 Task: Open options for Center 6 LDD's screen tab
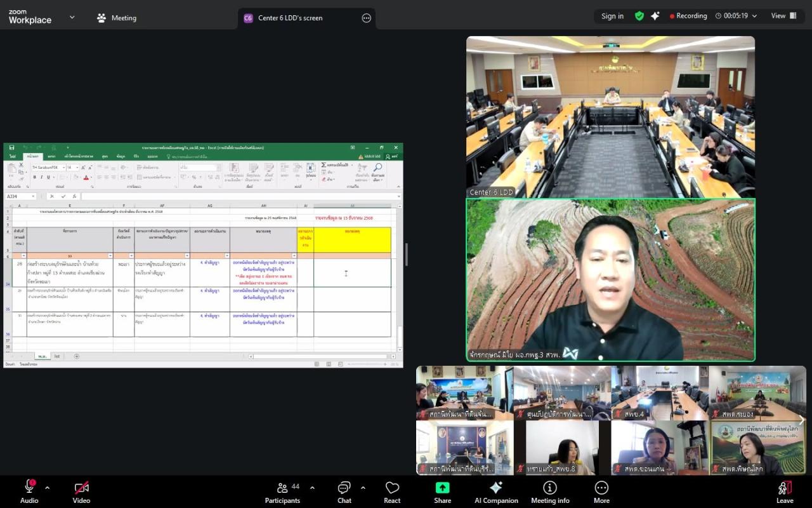point(366,18)
